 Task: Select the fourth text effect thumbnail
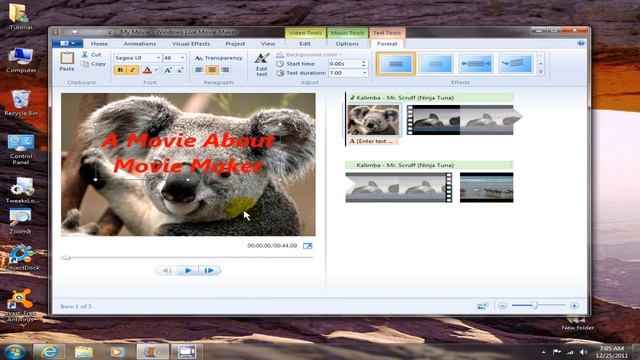(516, 64)
